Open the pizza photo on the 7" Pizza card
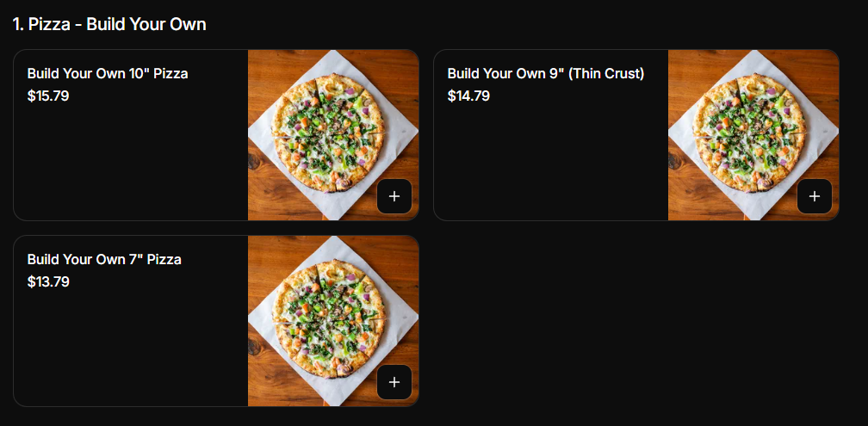Viewport: 868px width, 426px height. tap(333, 321)
